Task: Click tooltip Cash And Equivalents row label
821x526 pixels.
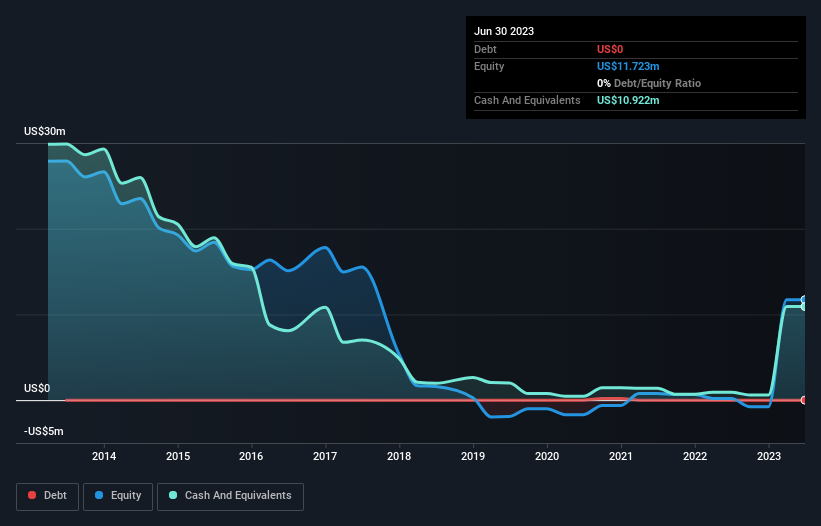Action: [x=527, y=100]
